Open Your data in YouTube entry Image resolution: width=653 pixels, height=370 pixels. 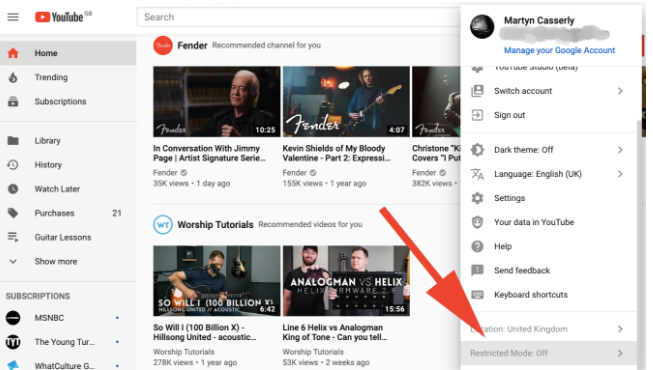pos(548,222)
